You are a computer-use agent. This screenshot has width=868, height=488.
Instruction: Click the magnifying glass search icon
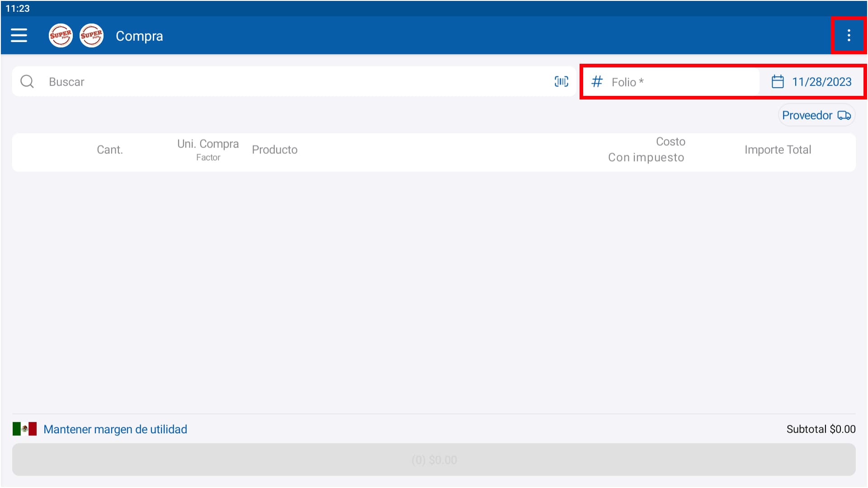27,81
